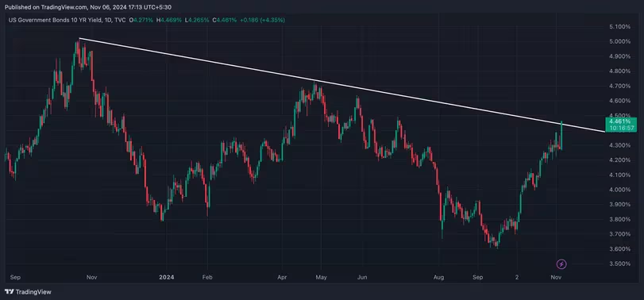644x300 pixels.
Task: Click the Published on TradingView.com header text
Action: click(x=87, y=7)
